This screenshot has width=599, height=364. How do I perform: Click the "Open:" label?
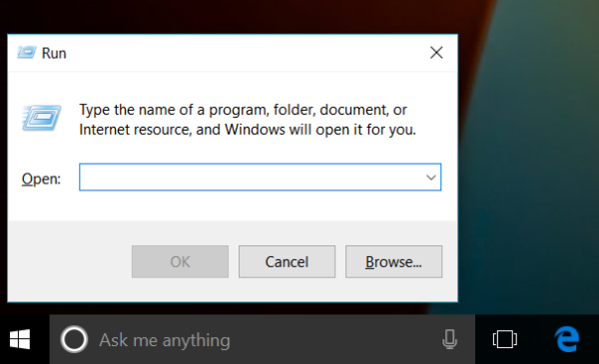coord(41,179)
